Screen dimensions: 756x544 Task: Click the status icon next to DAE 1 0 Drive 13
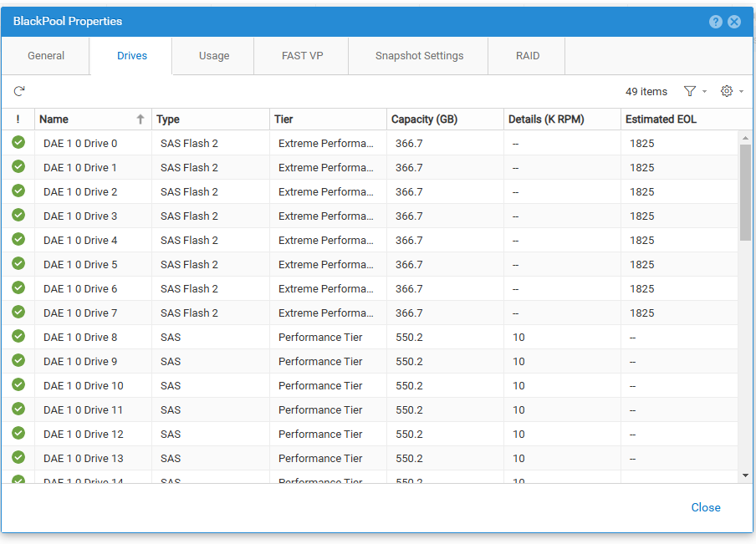point(18,458)
